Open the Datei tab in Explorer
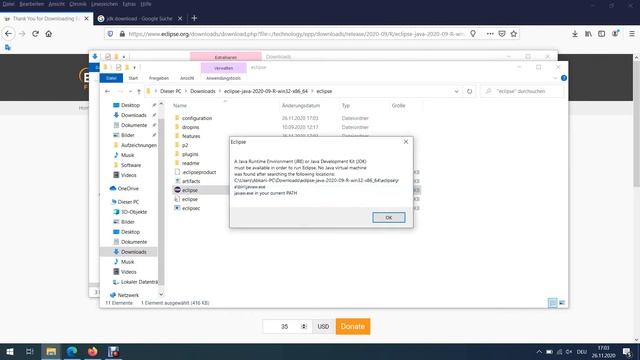640x360 pixels. pyautogui.click(x=111, y=78)
